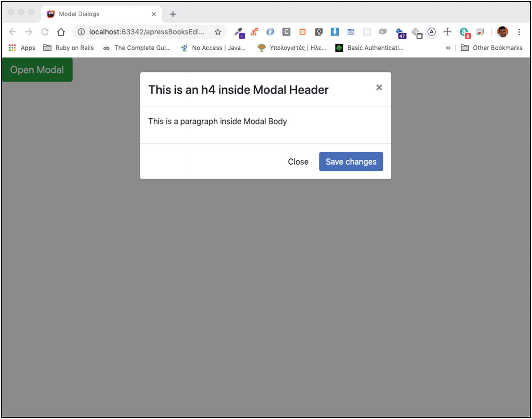Bookmark this page with the star icon
This screenshot has width=532, height=419.
pyautogui.click(x=218, y=32)
